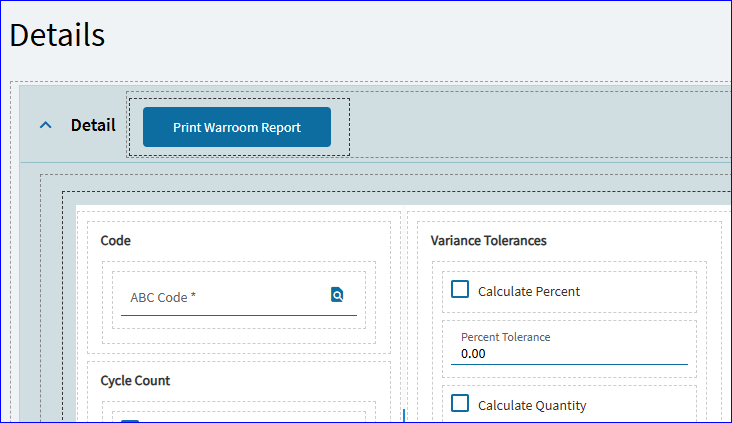
Task: Select the Cycle Count section heading
Action: pyautogui.click(x=135, y=381)
